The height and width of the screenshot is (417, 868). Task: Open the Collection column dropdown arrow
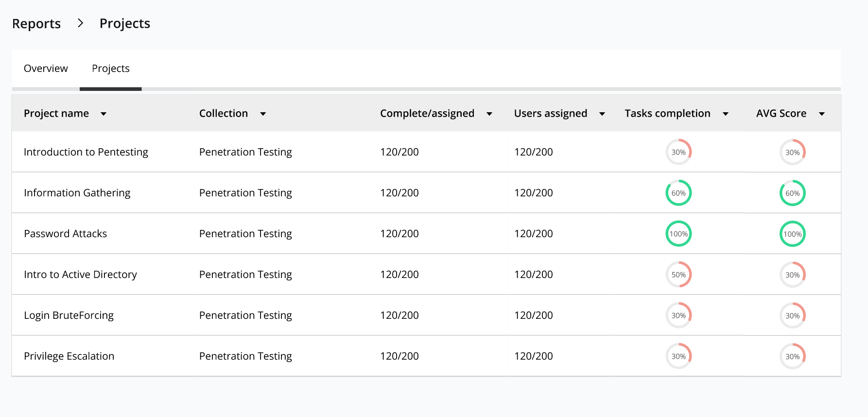click(x=263, y=114)
